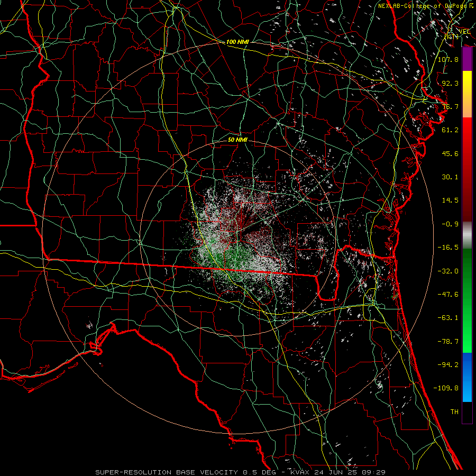Click the purple segment of velocity color bar
The width and height of the screenshot is (476, 476).
(467, 59)
